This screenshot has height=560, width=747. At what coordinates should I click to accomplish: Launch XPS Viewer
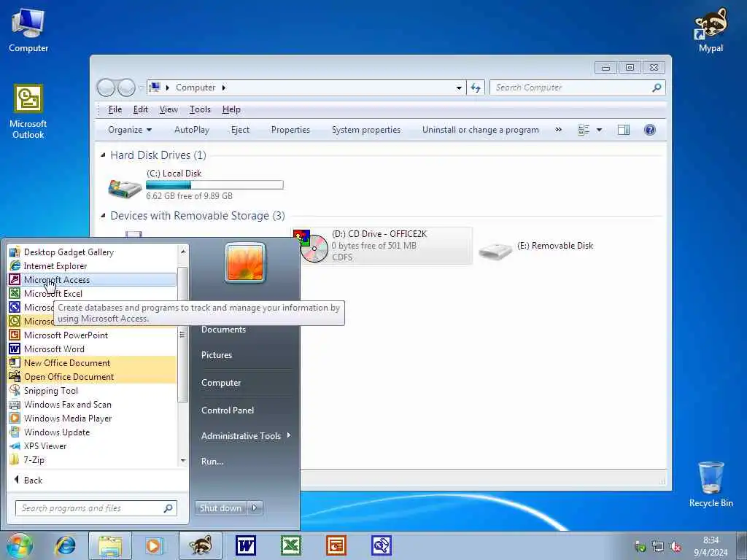pyautogui.click(x=92, y=446)
